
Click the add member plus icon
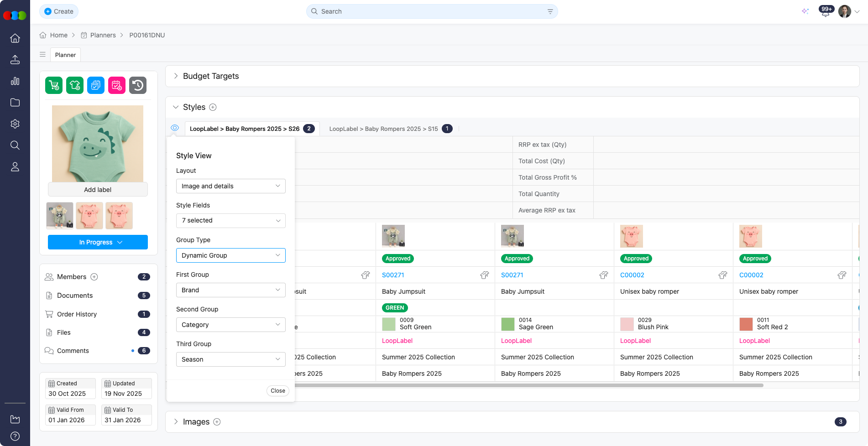(x=94, y=277)
